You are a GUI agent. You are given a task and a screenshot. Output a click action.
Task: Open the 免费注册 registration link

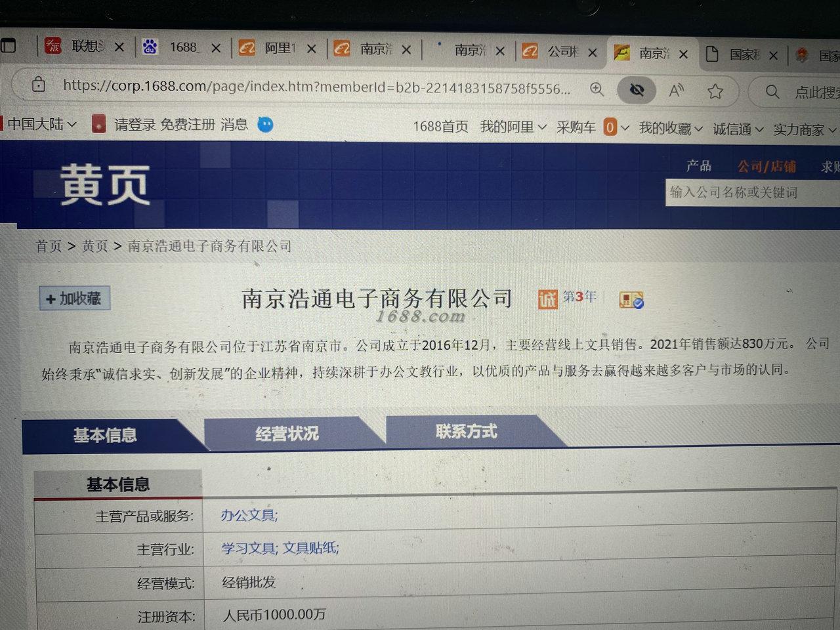click(188, 124)
